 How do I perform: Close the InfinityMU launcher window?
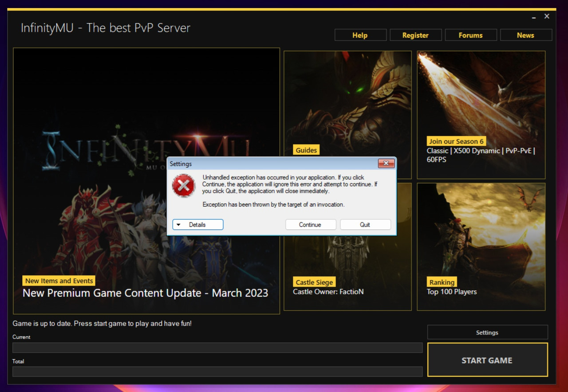coord(547,16)
